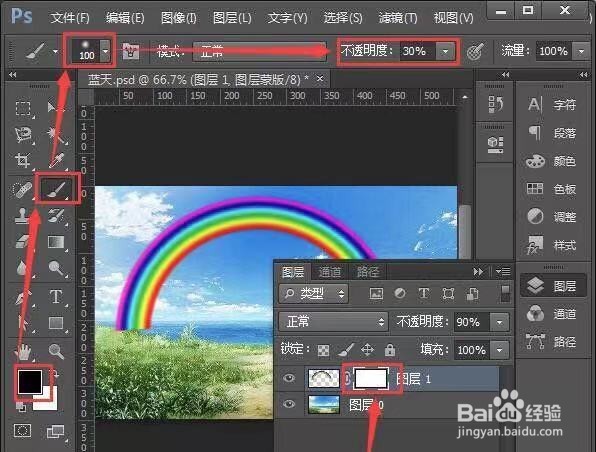The image size is (596, 452).
Task: Enable airbrush-style pressure for opacity
Action: [x=475, y=51]
